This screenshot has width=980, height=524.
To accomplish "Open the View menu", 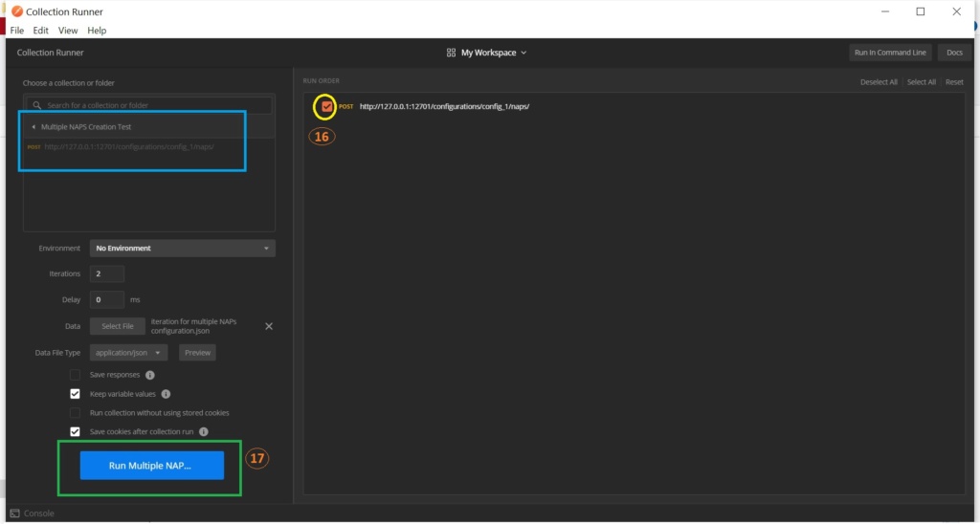I will 68,31.
